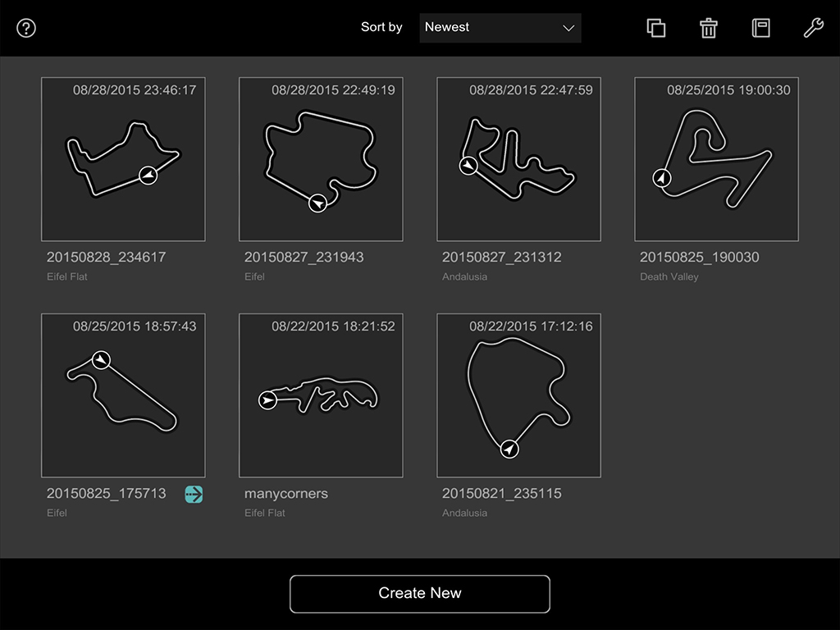Viewport: 840px width, 630px height.
Task: Click the teal shared icon beside 20150825_175713
Action: coord(194,494)
